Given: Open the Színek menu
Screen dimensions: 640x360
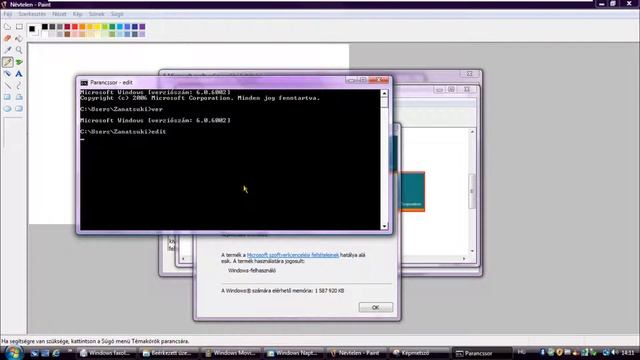Looking at the screenshot, I should coord(97,14).
